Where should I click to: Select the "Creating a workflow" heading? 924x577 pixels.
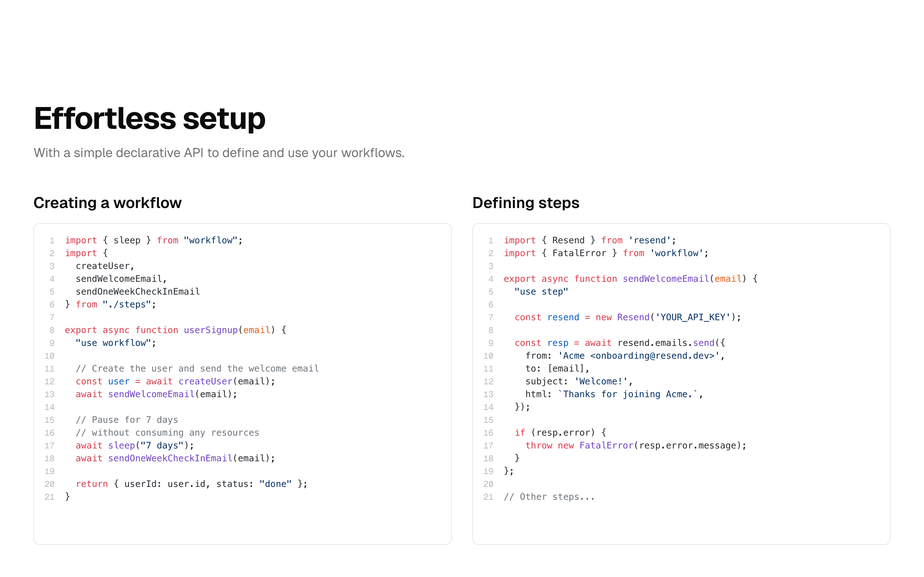[108, 203]
